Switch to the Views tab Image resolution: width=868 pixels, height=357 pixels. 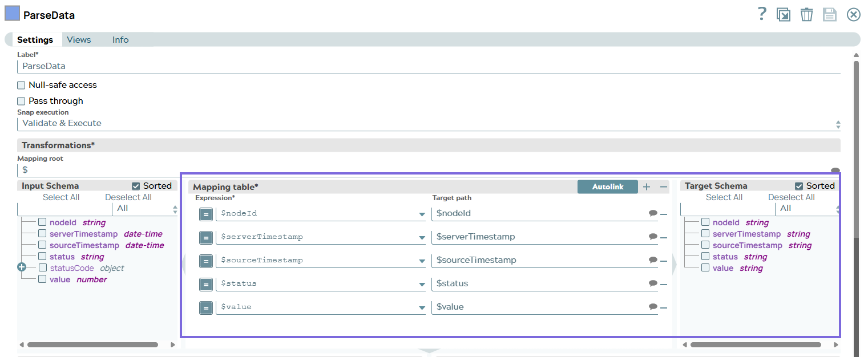pos(79,39)
